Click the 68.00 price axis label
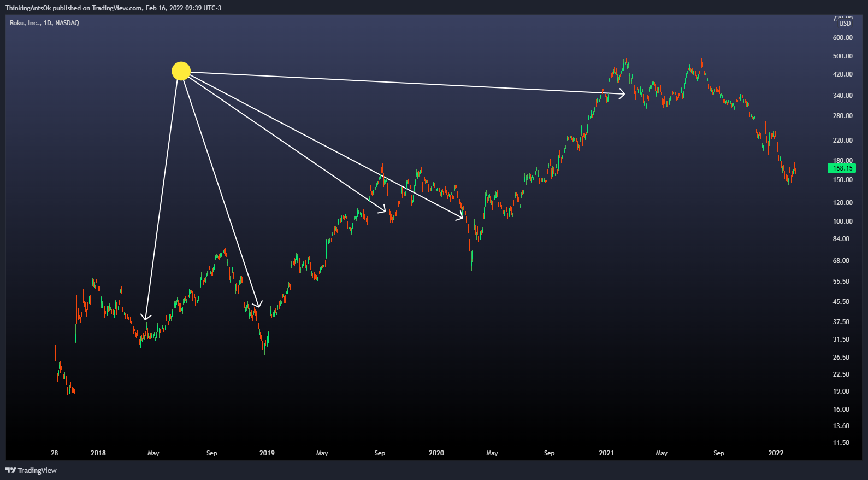Screen dimensions: 868x480 [841, 261]
